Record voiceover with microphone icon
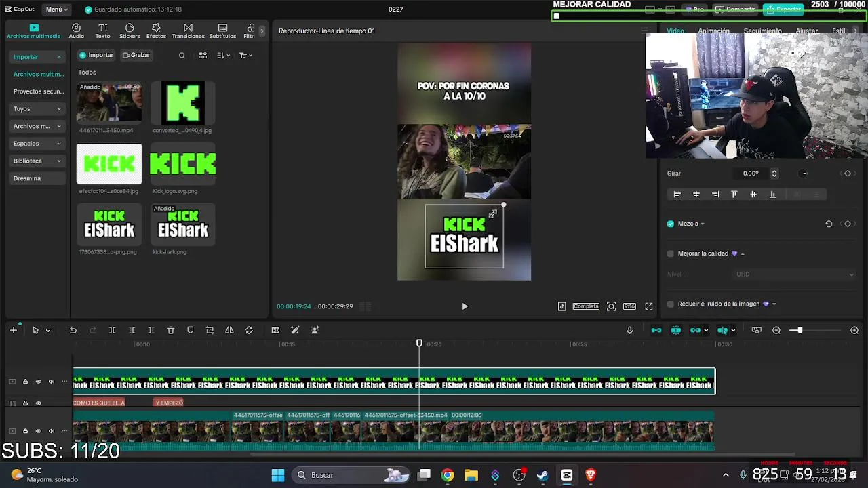The width and height of the screenshot is (868, 488). (629, 330)
